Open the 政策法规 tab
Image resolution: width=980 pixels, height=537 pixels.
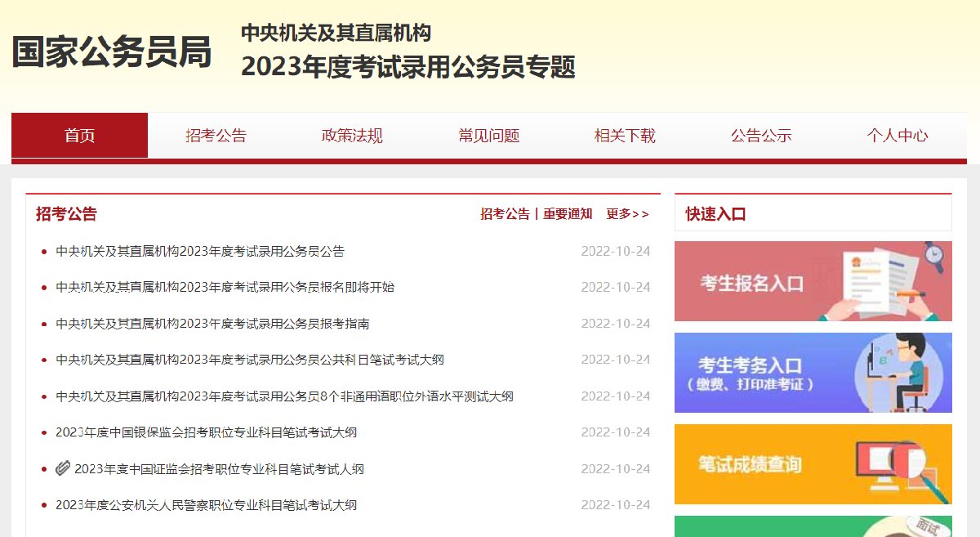351,136
